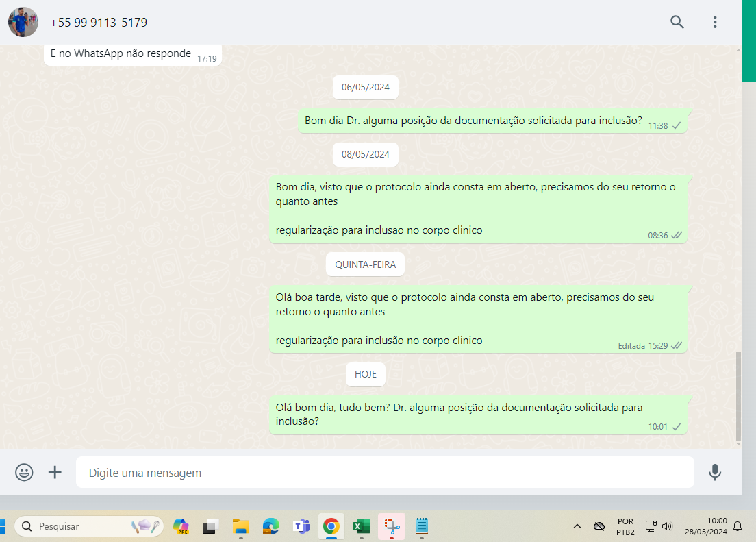Open contact info for +55 99 9113-5179

point(99,23)
